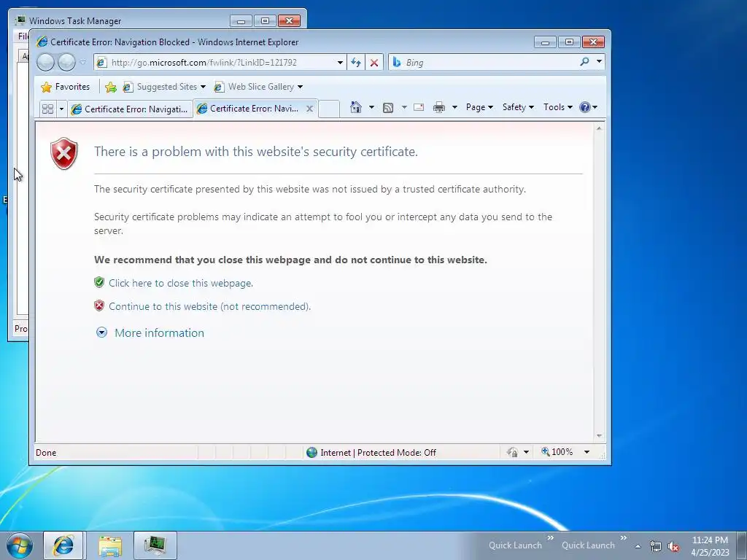Click the network status tray icon

656,547
